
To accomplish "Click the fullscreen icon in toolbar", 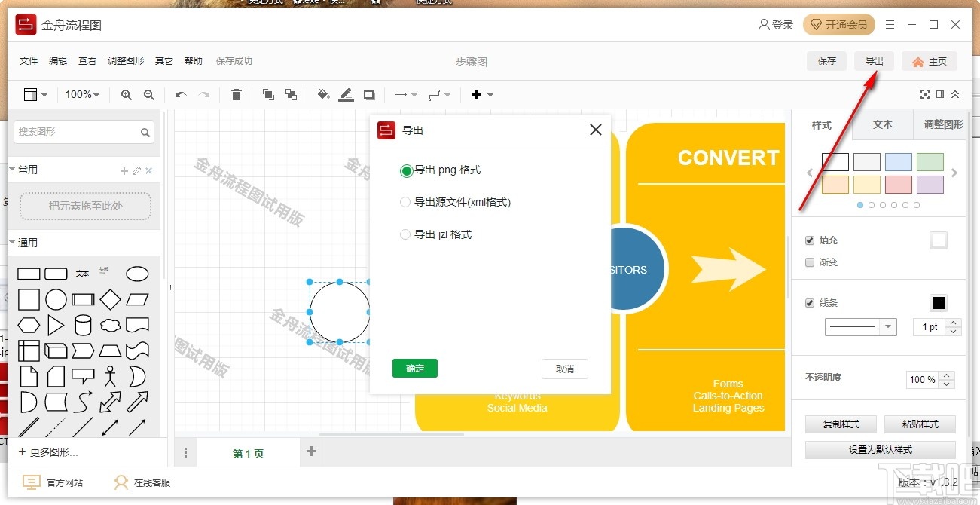I will click(x=925, y=94).
